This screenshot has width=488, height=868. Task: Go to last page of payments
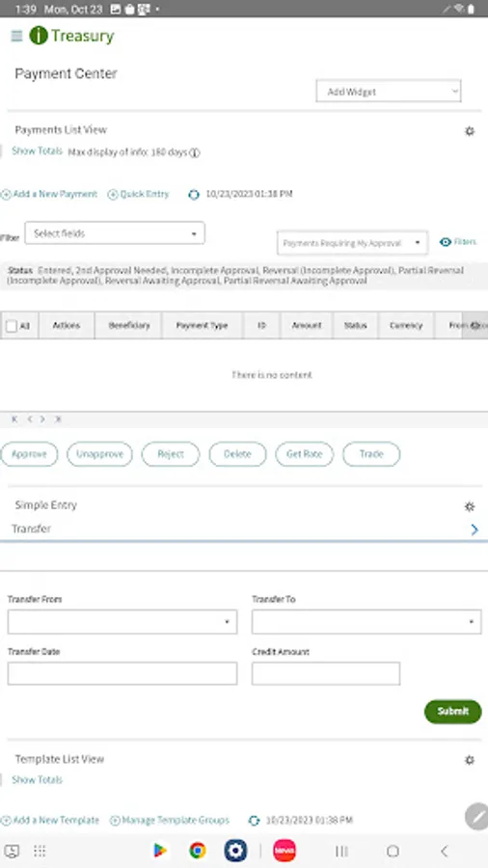click(x=58, y=420)
